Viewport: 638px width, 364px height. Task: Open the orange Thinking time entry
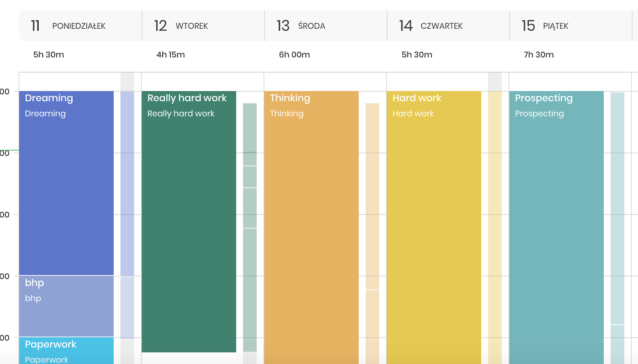(x=311, y=227)
